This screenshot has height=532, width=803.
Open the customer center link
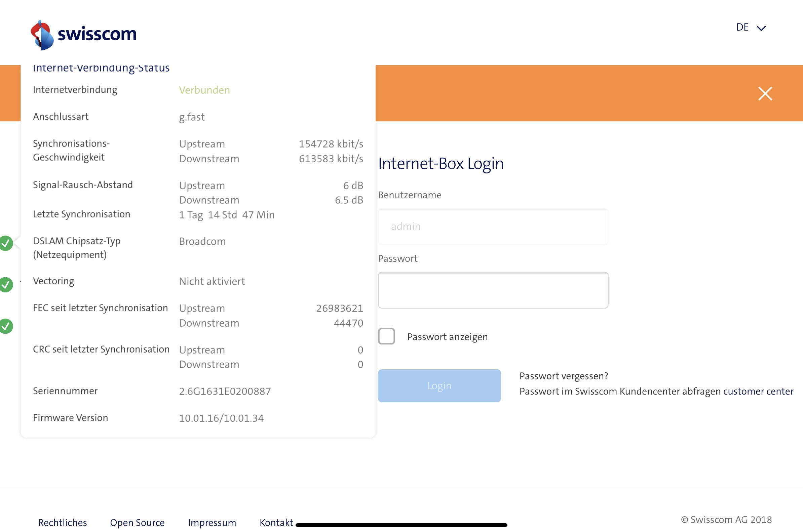758,391
